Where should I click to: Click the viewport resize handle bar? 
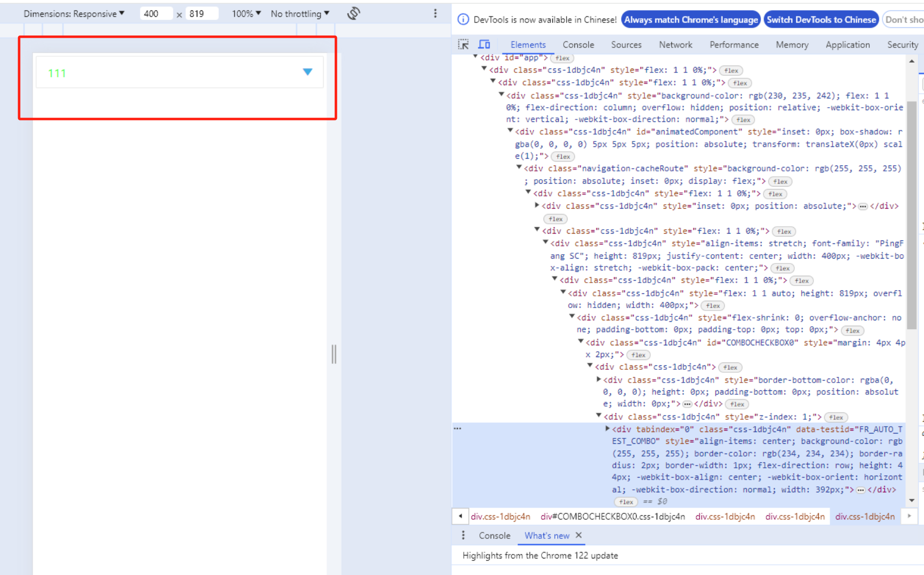pyautogui.click(x=334, y=354)
